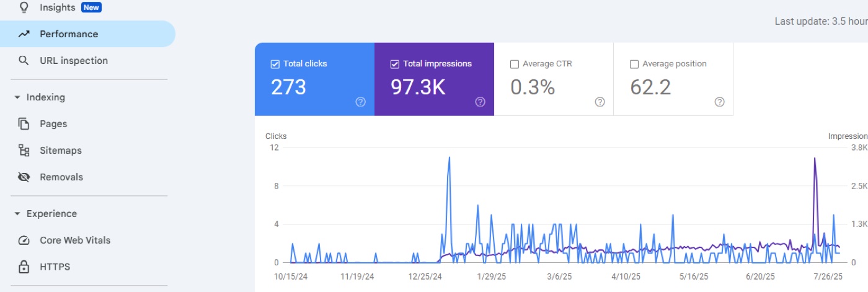Click the URL inspection magnifier icon
Viewport: 868px width, 292px height.
24,61
